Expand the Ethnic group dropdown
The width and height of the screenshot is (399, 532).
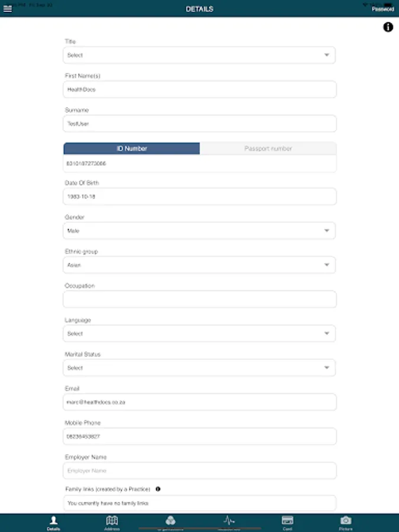click(x=199, y=265)
